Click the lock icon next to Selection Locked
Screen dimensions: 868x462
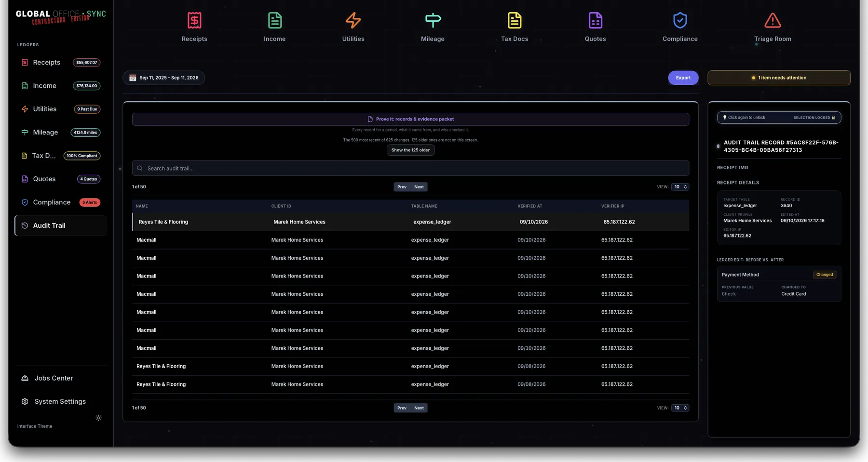point(833,118)
